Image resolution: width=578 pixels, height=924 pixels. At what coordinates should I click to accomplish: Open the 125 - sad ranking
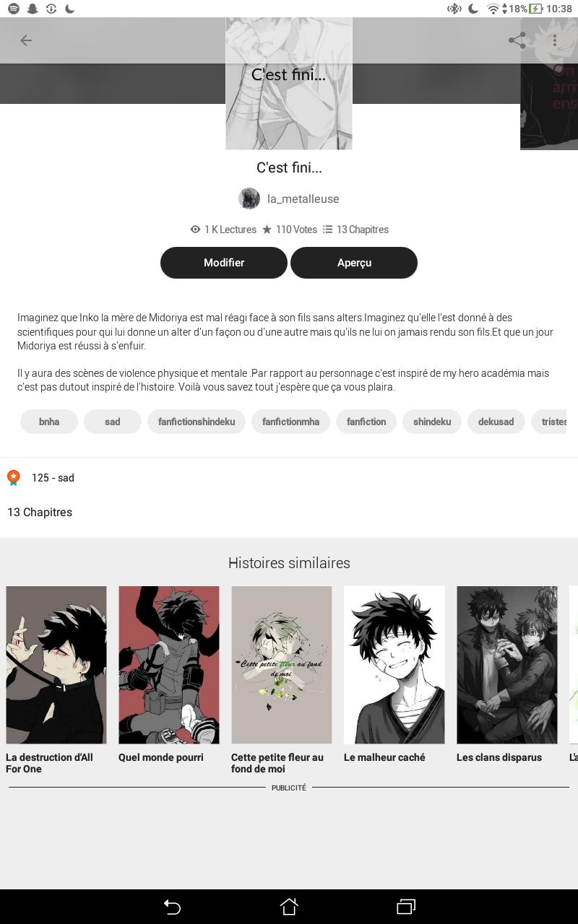pos(53,478)
